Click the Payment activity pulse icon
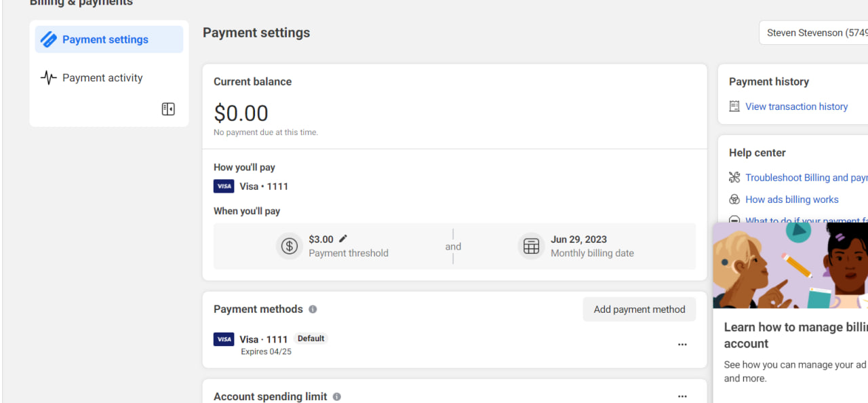Screen dimensions: 868x403 [49, 77]
